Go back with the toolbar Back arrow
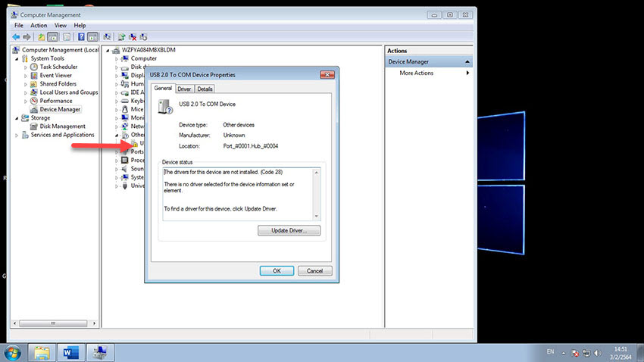 click(x=16, y=37)
